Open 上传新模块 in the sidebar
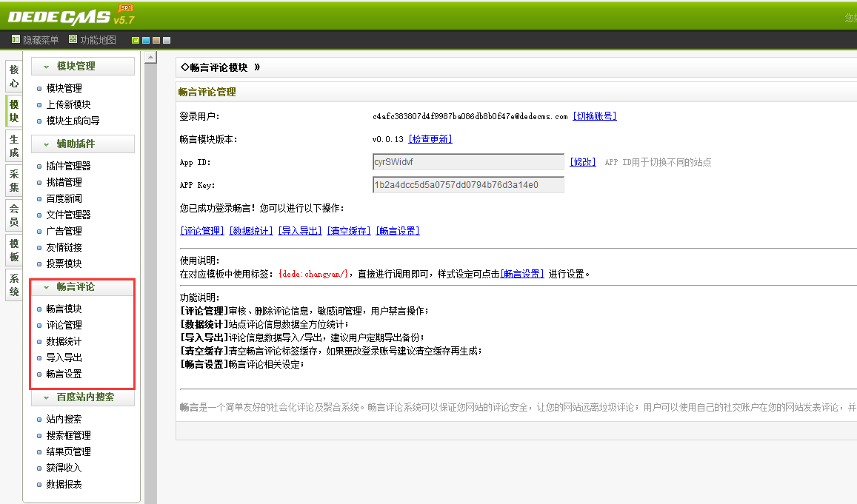Image resolution: width=857 pixels, height=504 pixels. pyautogui.click(x=68, y=104)
